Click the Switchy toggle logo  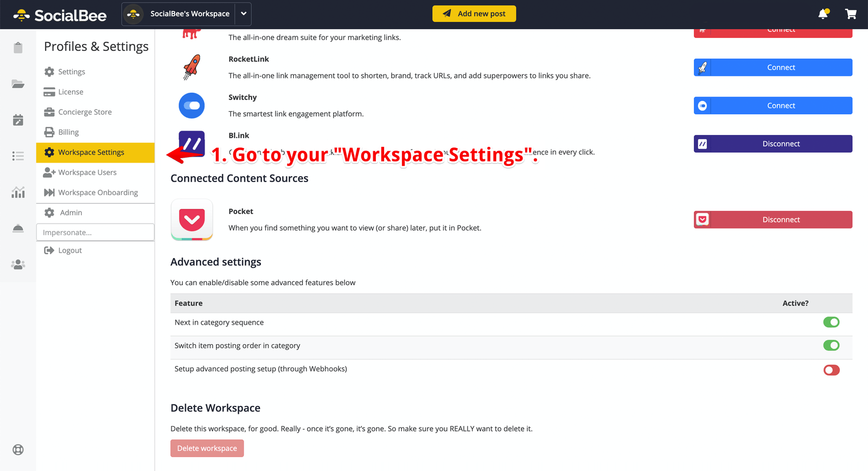[x=192, y=106]
